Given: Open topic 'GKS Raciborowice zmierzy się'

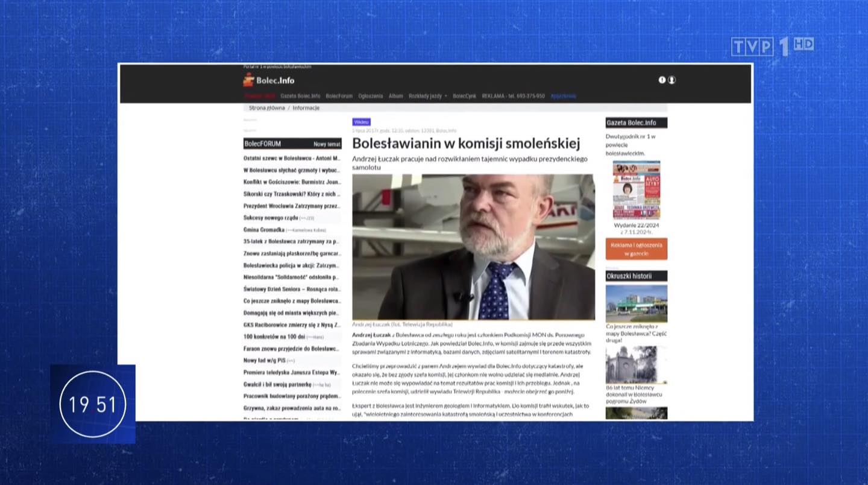Looking at the screenshot, I should click(x=292, y=325).
